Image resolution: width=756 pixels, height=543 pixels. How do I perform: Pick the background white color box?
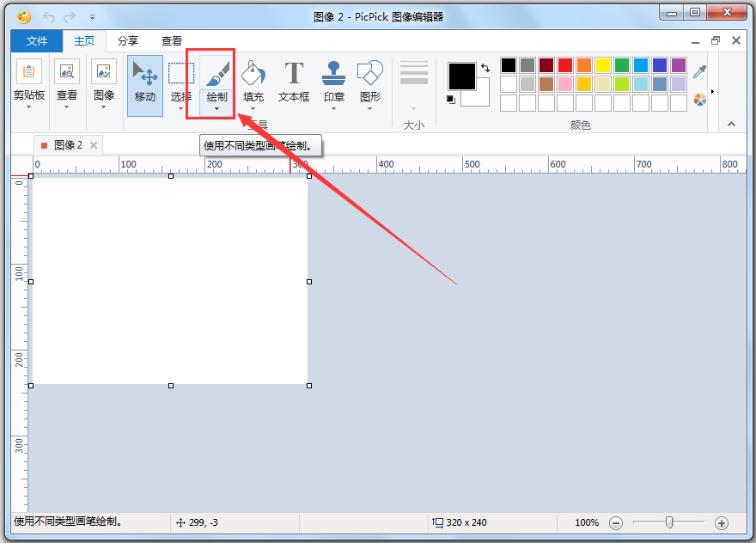[479, 96]
